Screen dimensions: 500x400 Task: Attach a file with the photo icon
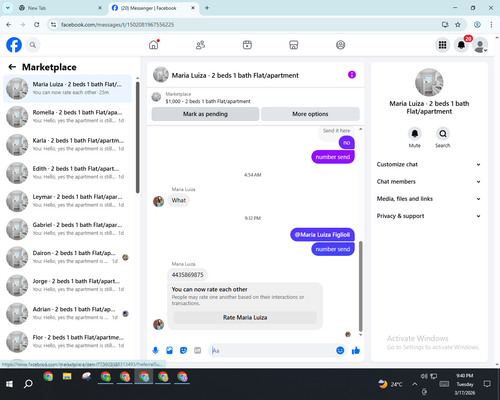169,350
